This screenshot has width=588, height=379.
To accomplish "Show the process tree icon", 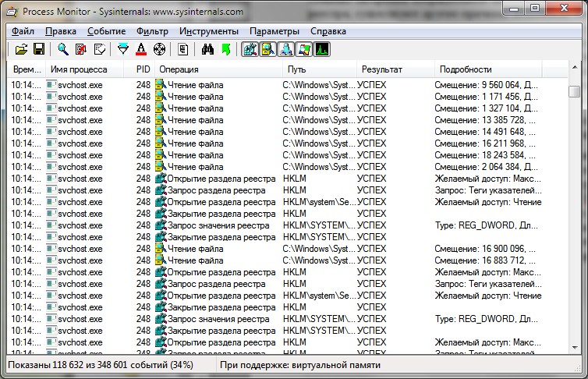I will (183, 49).
